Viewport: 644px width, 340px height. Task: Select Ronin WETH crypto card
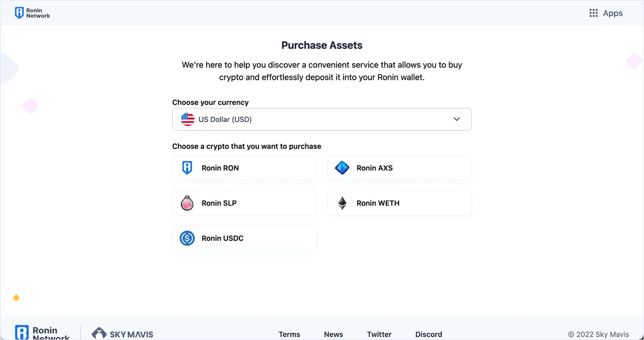pos(399,203)
